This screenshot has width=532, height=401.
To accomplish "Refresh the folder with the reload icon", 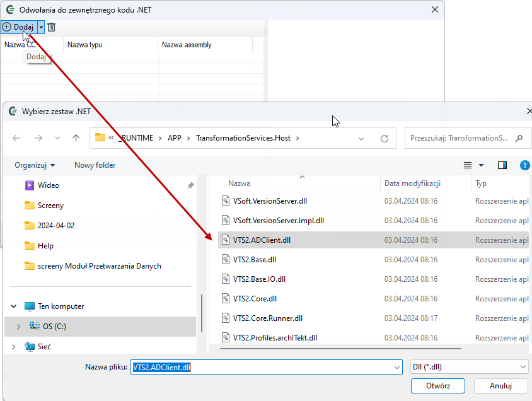I will 385,139.
